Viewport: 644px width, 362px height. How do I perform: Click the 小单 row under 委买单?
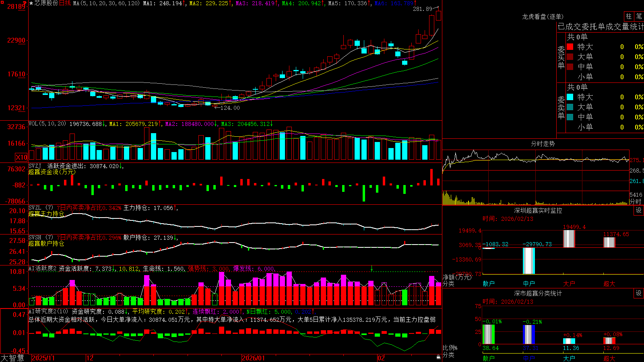tap(605, 77)
